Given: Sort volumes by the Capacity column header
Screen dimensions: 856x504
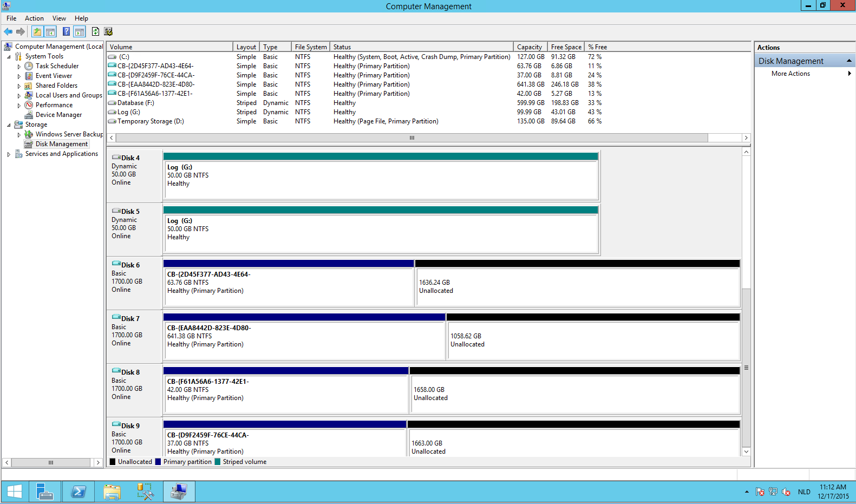Looking at the screenshot, I should 529,47.
